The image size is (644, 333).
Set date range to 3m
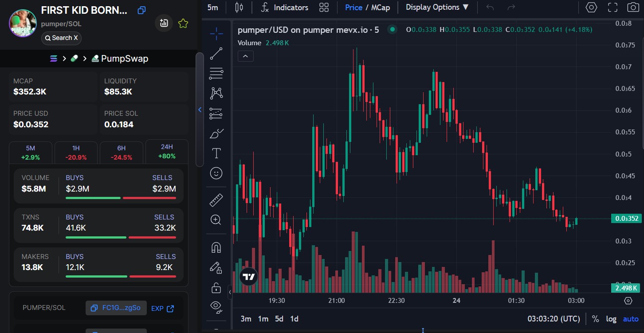(246, 319)
